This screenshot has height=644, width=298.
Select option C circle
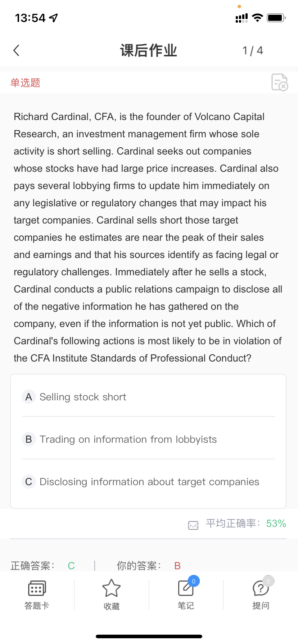29,482
